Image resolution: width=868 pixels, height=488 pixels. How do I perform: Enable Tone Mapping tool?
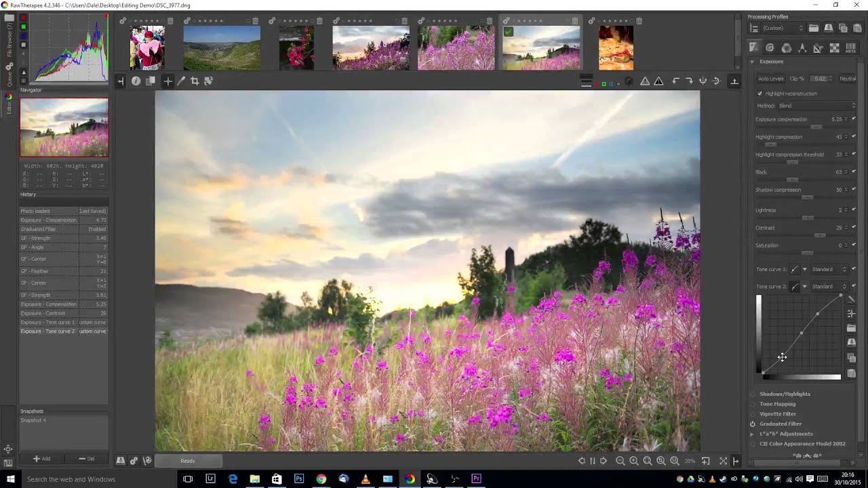coord(753,404)
